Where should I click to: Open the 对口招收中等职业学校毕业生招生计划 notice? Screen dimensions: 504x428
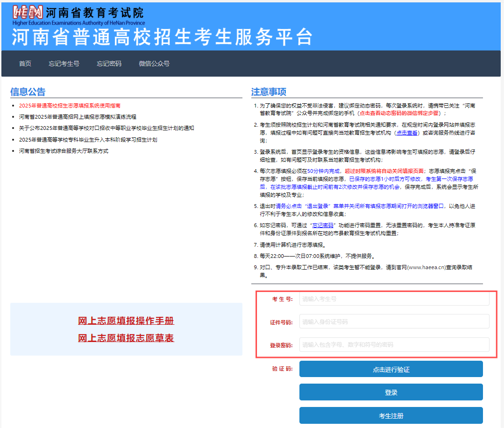106,128
